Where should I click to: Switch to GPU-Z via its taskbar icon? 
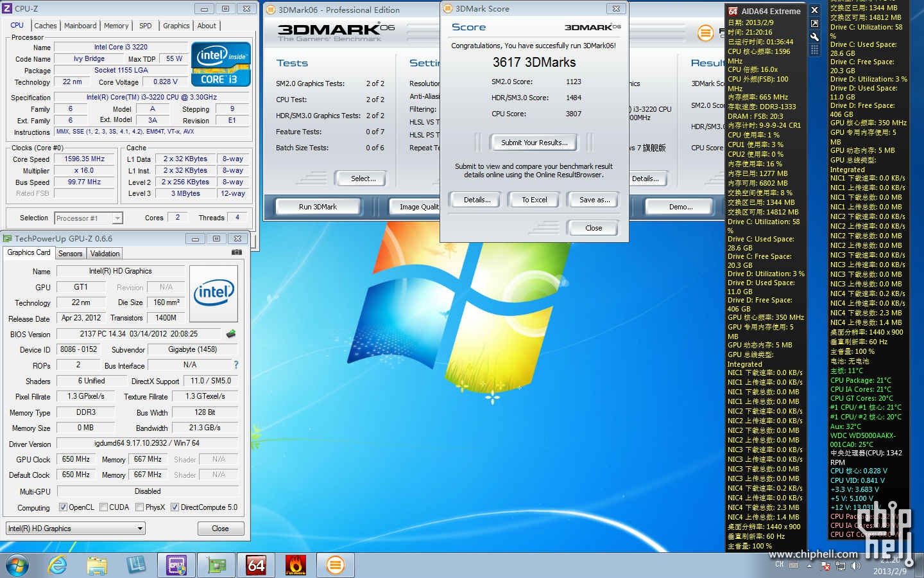coord(216,565)
